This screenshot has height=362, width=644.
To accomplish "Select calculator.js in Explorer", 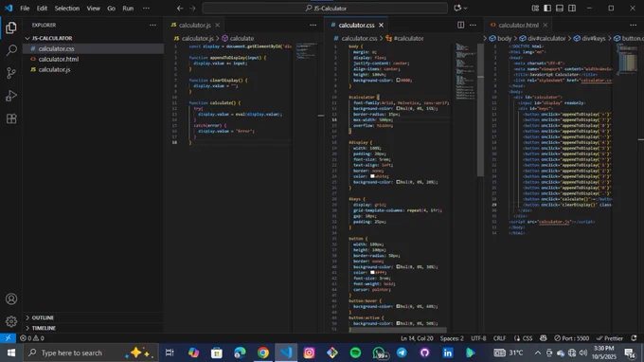I will (93, 69).
